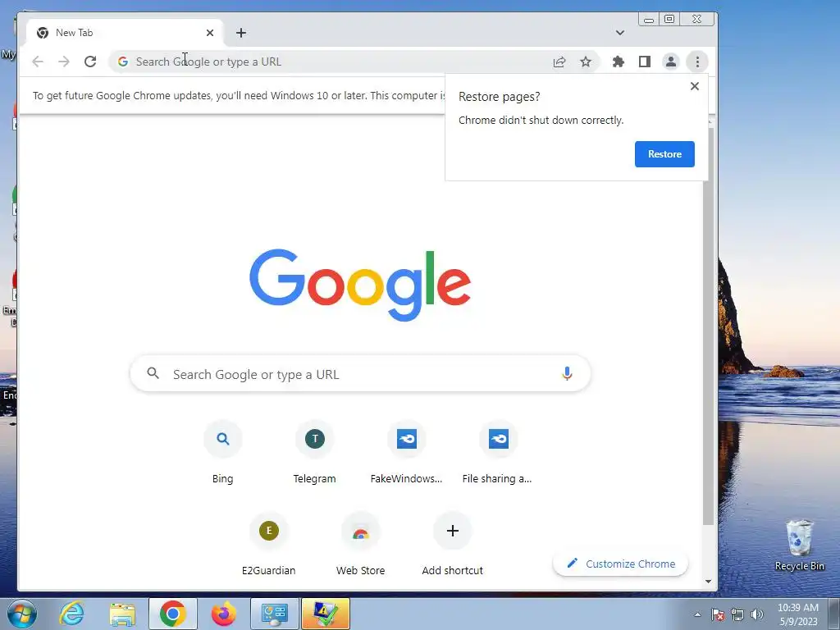Click Customize Chrome button
The image size is (840, 630).
tap(620, 564)
